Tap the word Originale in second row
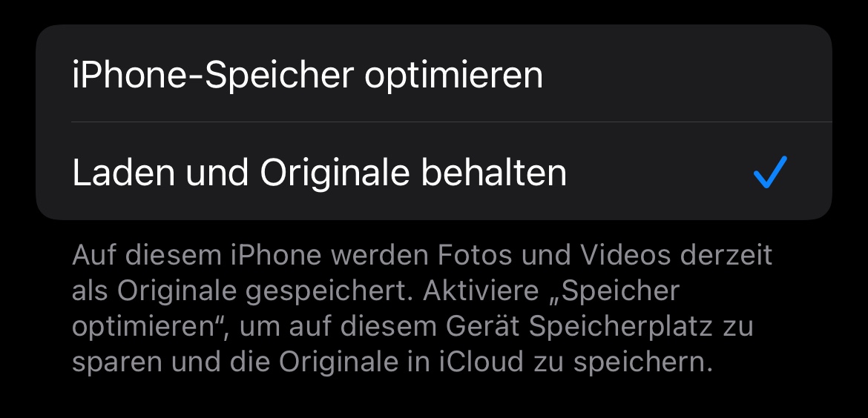 [335, 173]
